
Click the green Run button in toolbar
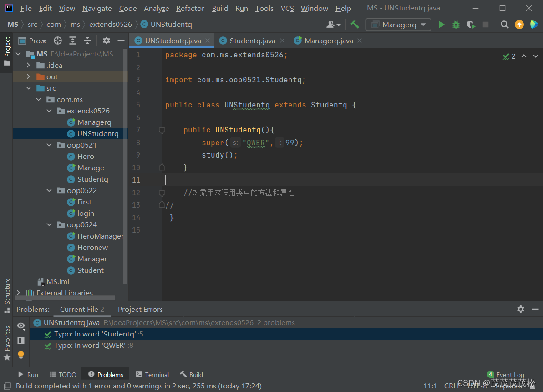coord(441,25)
